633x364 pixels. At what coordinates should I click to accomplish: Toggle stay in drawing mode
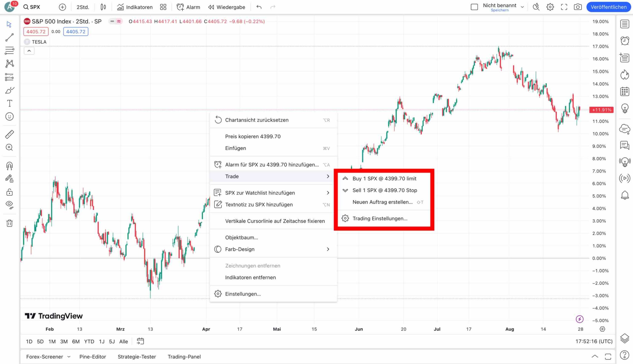coord(9,178)
